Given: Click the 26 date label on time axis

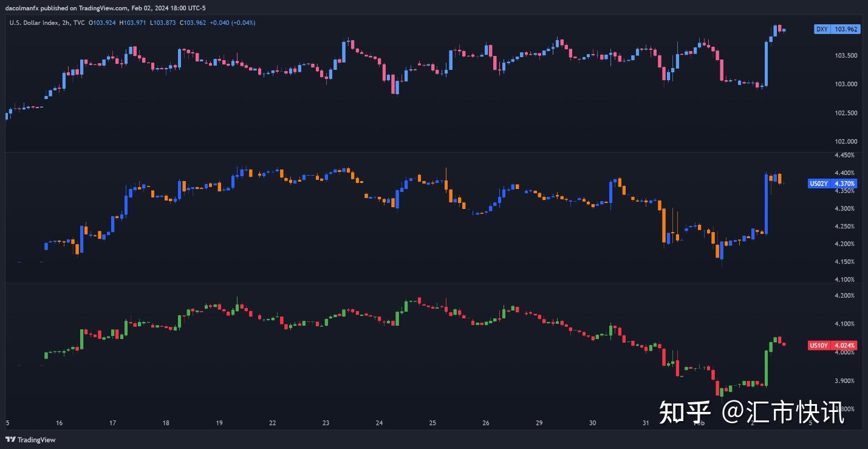Looking at the screenshot, I should pos(485,423).
